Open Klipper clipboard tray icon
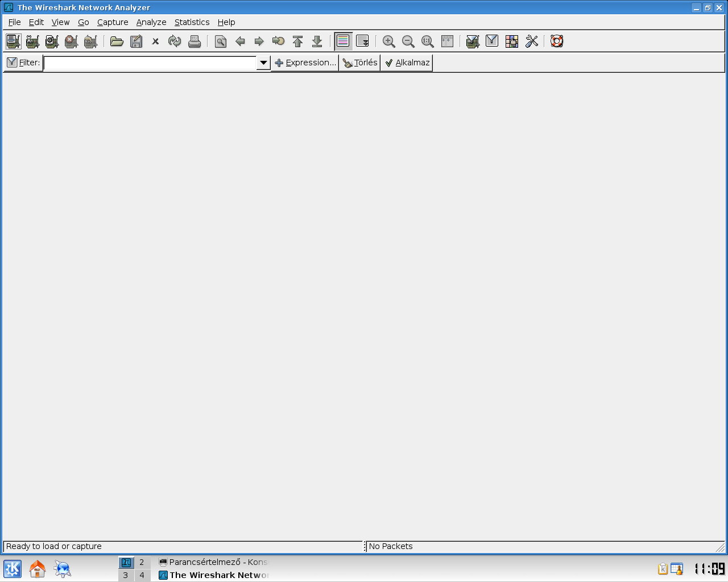The height and width of the screenshot is (582, 728). pos(663,569)
